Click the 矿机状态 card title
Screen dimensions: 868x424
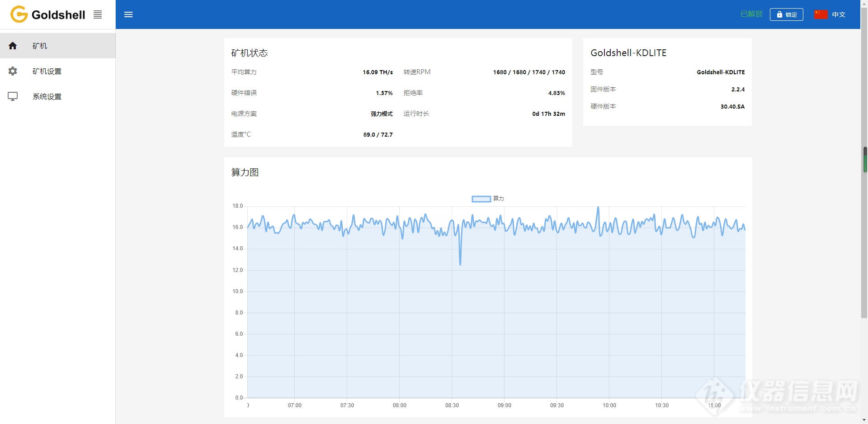click(250, 53)
